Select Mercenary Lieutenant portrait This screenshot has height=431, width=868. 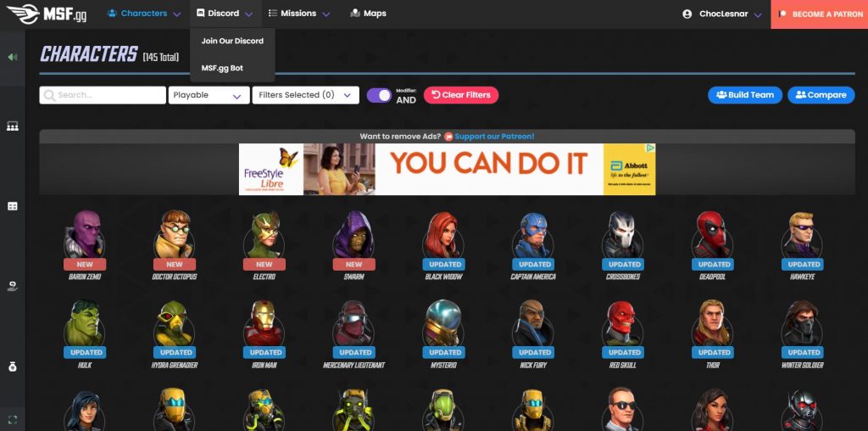click(353, 322)
